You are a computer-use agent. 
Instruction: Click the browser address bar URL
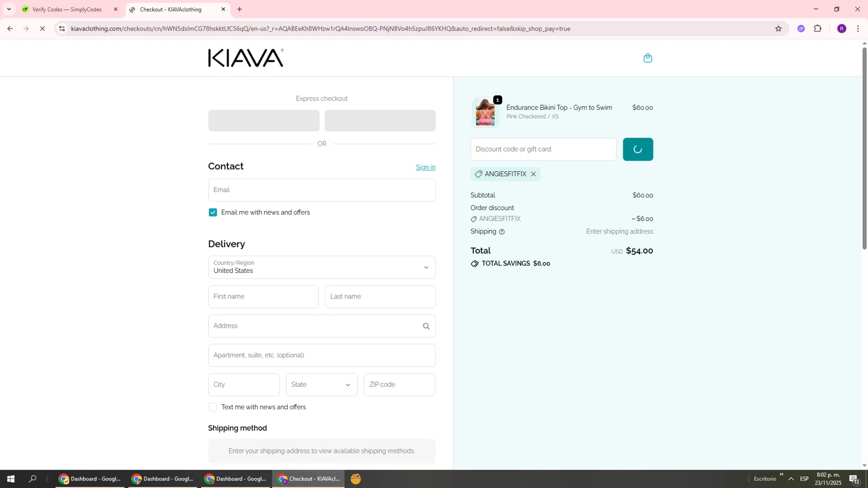pos(321,28)
